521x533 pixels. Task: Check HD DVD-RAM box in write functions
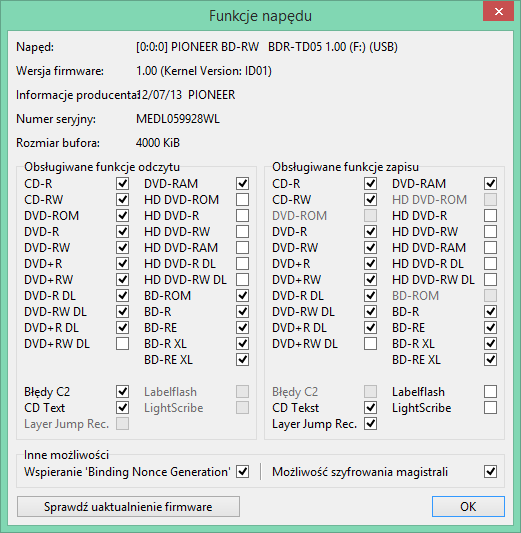click(x=490, y=247)
